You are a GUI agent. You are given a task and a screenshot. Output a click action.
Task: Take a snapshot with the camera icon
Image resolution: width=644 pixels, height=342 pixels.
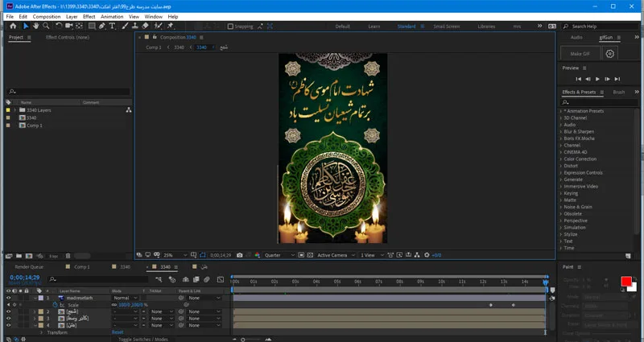coord(239,255)
